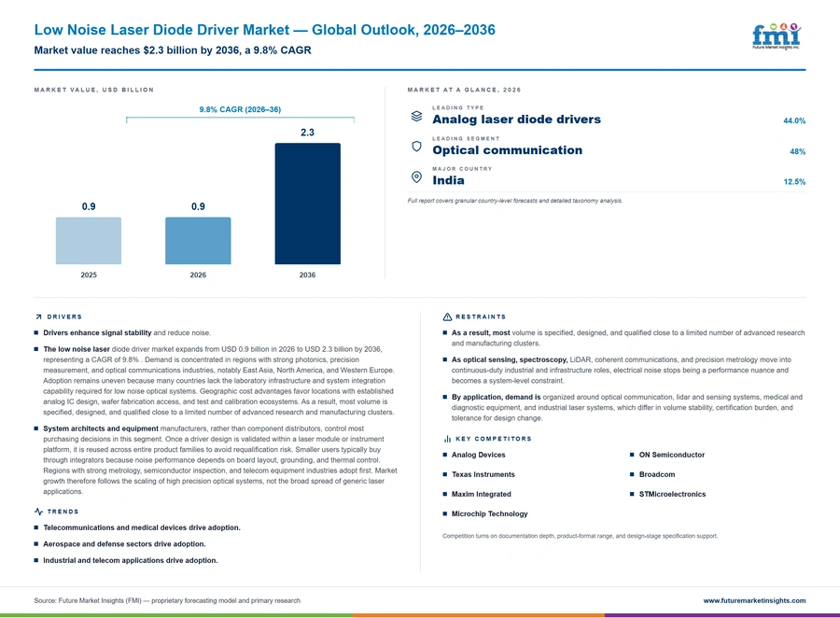The image size is (840, 618).
Task: Click the 2.3 value above the 2036 bar
Action: [x=307, y=133]
